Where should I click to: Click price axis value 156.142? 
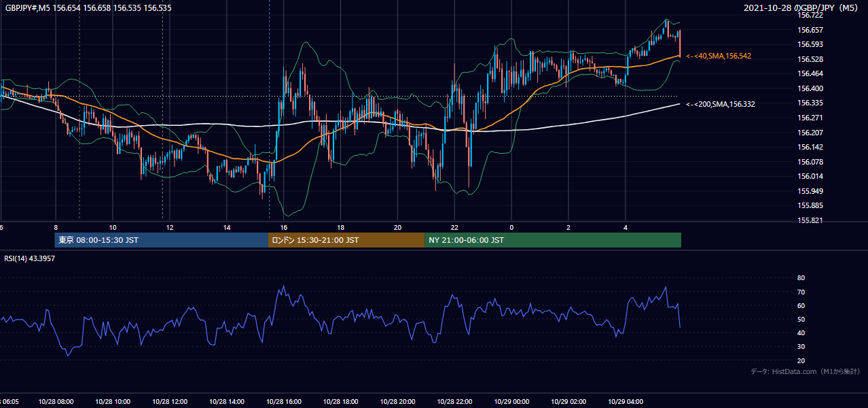point(810,147)
